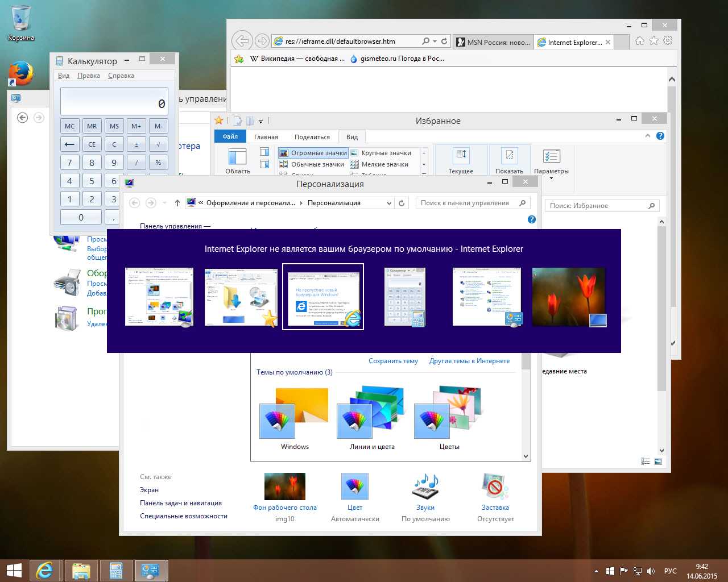
Task: Click the refresh button in Personalization address bar
Action: click(402, 203)
